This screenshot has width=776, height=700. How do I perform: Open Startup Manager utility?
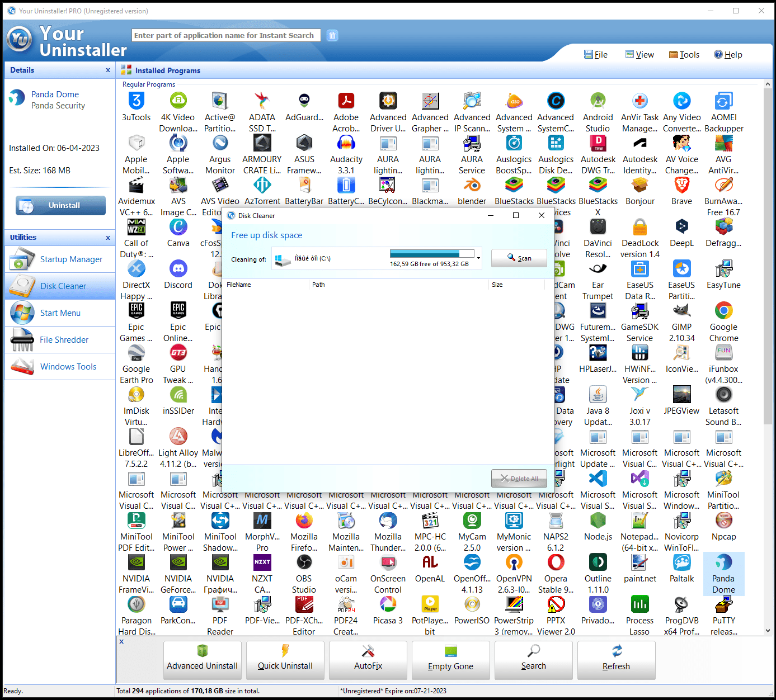[x=60, y=259]
